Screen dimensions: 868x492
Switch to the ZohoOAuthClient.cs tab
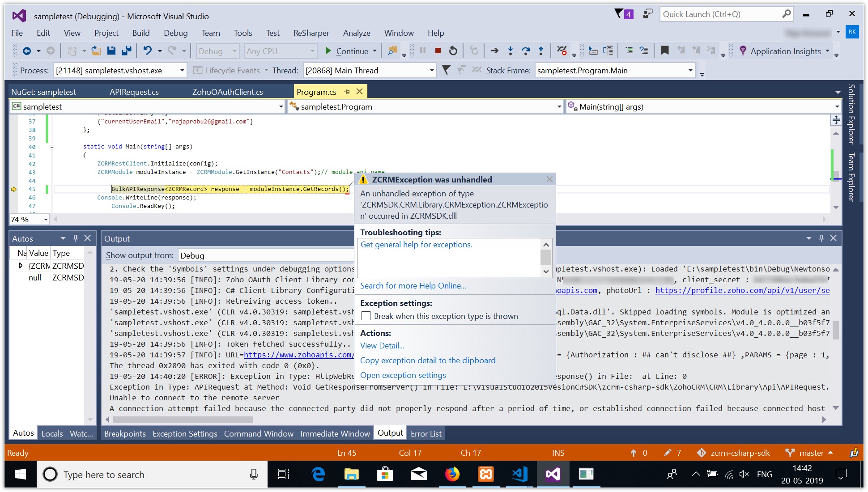pos(227,92)
